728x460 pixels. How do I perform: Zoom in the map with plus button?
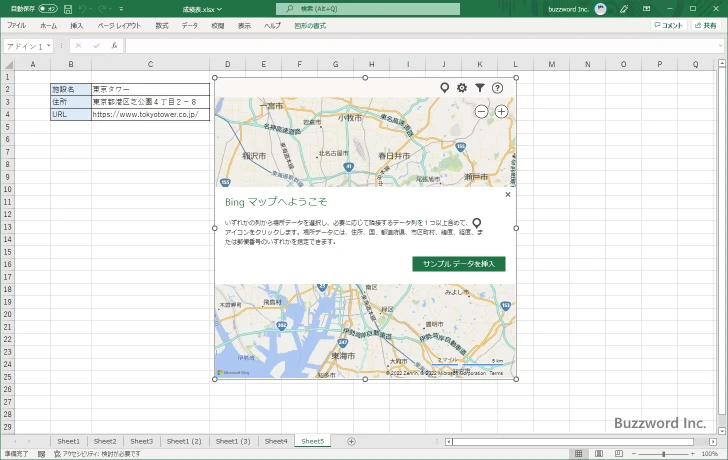tap(501, 111)
